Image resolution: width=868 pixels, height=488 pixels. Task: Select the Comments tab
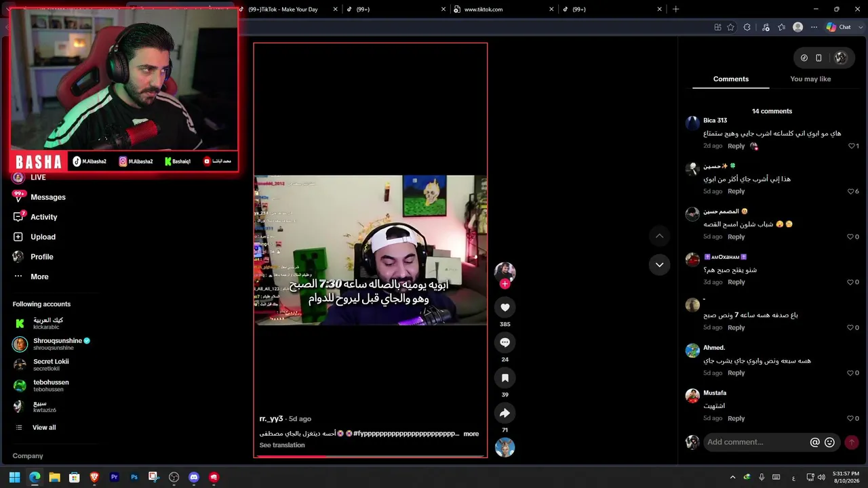click(x=731, y=79)
